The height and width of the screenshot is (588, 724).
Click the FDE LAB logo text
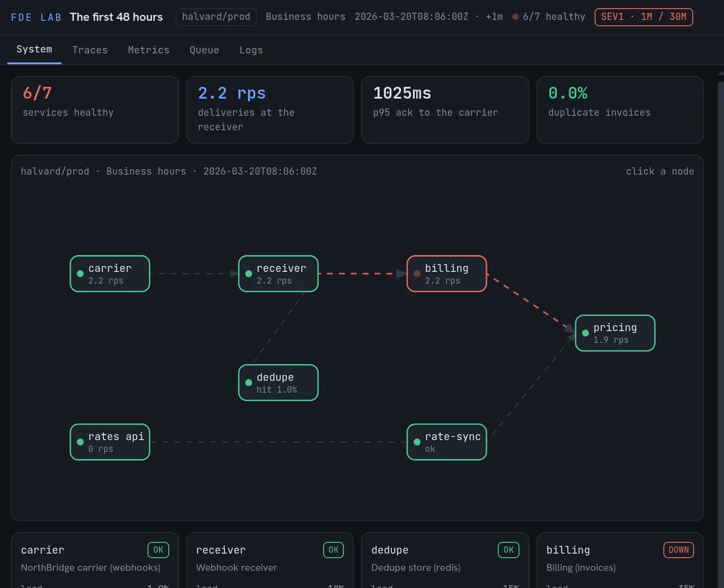pyautogui.click(x=36, y=17)
